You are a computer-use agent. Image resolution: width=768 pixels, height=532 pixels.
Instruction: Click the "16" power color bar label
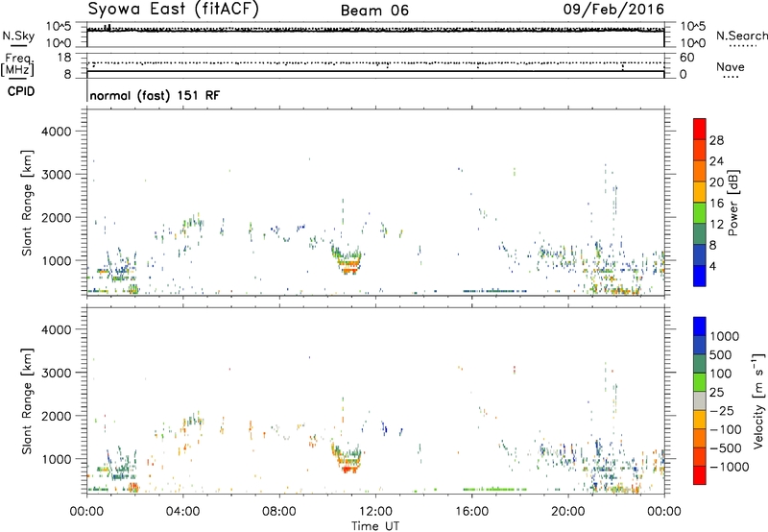[716, 204]
